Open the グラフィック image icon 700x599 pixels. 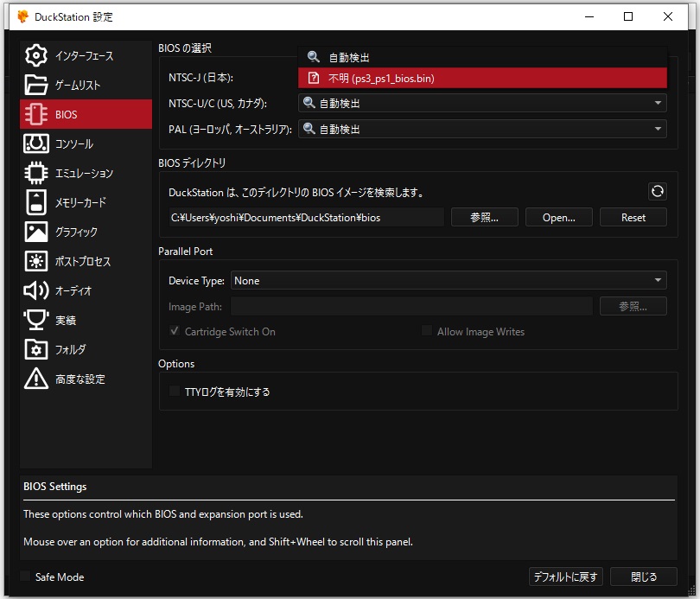pyautogui.click(x=35, y=232)
